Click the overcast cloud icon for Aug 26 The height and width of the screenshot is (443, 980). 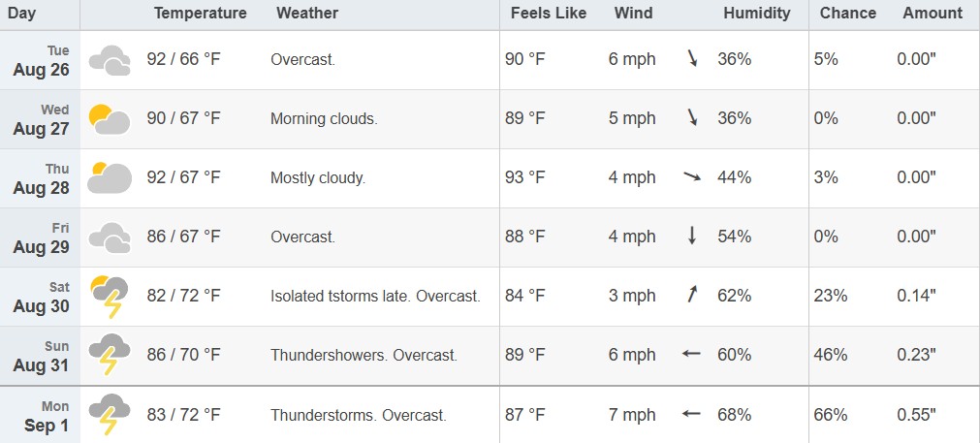(110, 61)
